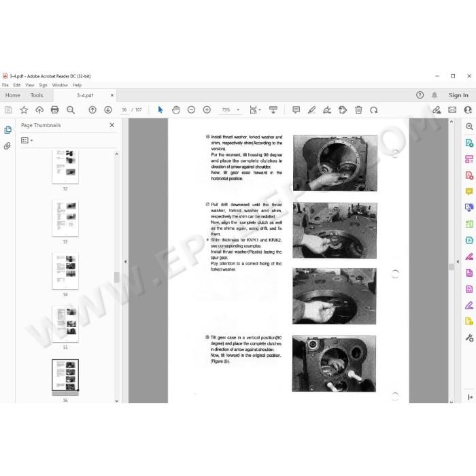Open the Create PDF tool
Viewport: 476px width, 476px height.
[469, 175]
